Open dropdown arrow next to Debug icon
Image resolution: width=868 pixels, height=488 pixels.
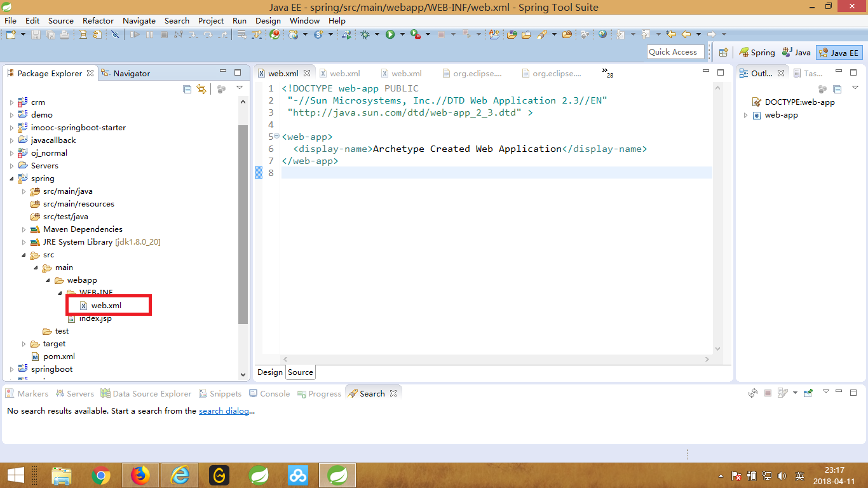click(377, 34)
